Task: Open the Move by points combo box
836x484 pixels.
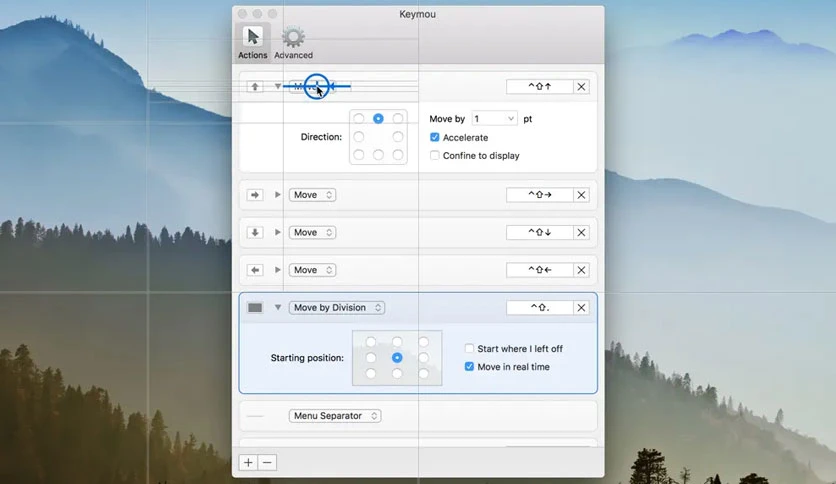Action: (x=494, y=118)
